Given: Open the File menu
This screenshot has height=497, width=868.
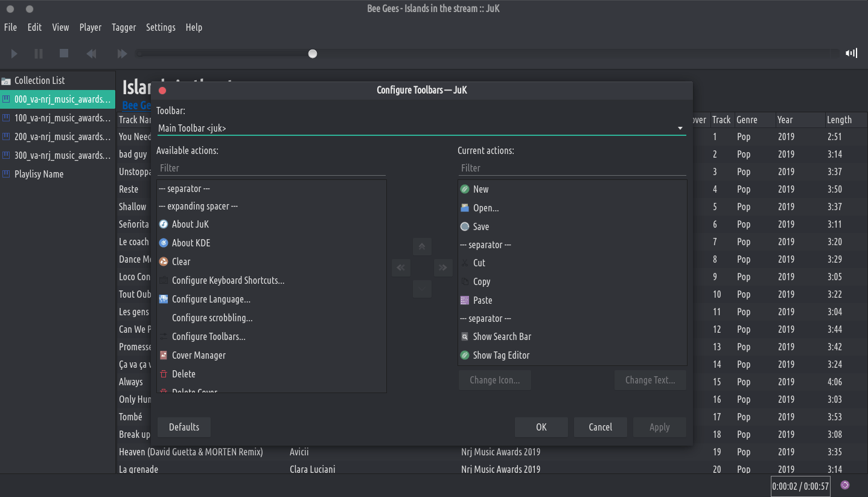Looking at the screenshot, I should pyautogui.click(x=10, y=27).
